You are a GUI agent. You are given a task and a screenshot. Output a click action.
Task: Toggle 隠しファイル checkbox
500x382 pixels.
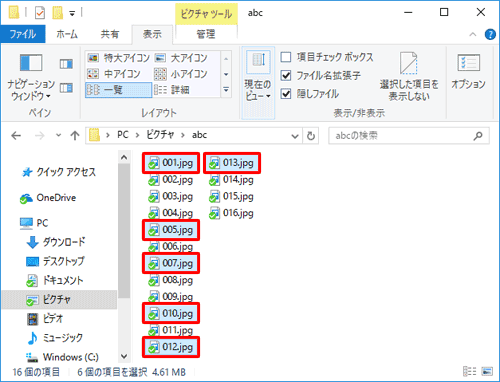(x=286, y=94)
